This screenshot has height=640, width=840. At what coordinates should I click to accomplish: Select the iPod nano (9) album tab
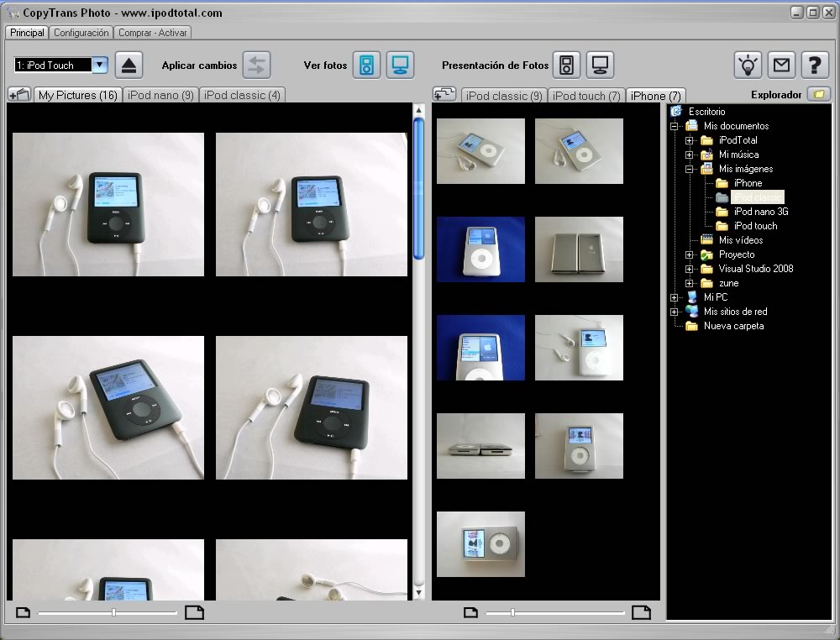[x=160, y=95]
